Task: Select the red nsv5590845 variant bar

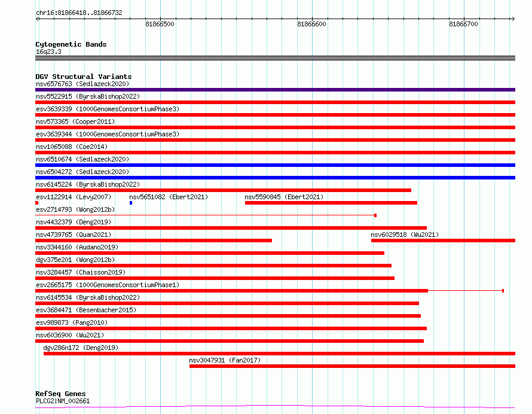Action: pos(331,203)
